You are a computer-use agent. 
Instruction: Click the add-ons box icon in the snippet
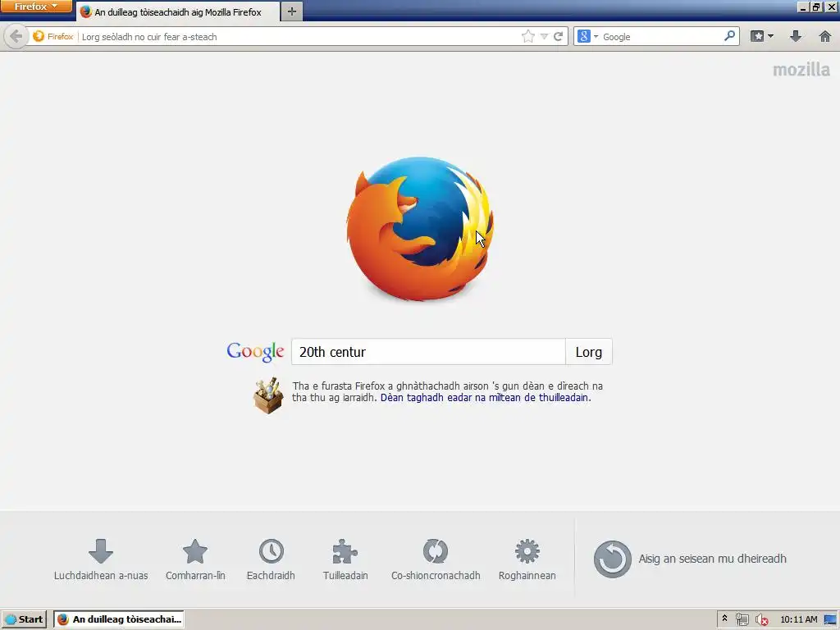pyautogui.click(x=268, y=395)
